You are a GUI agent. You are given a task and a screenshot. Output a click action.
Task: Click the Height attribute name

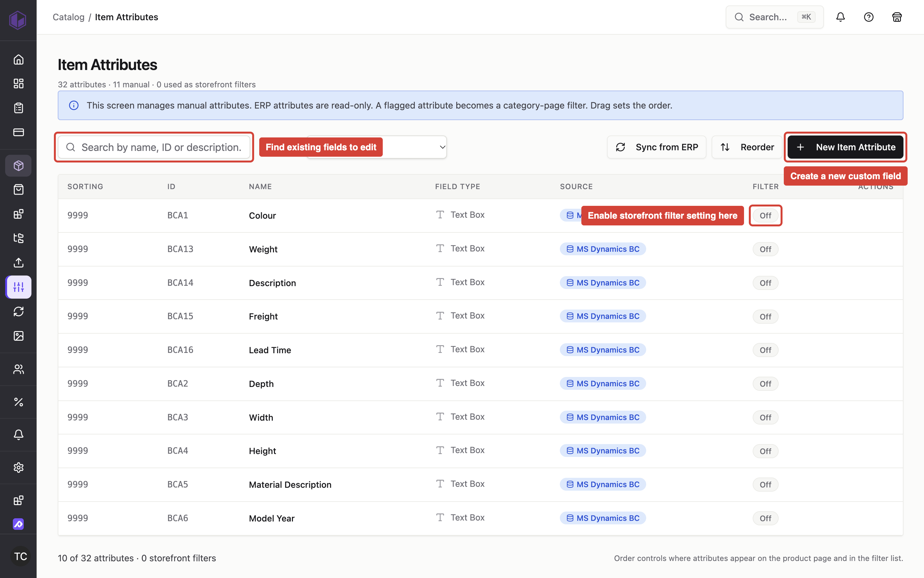[262, 451]
